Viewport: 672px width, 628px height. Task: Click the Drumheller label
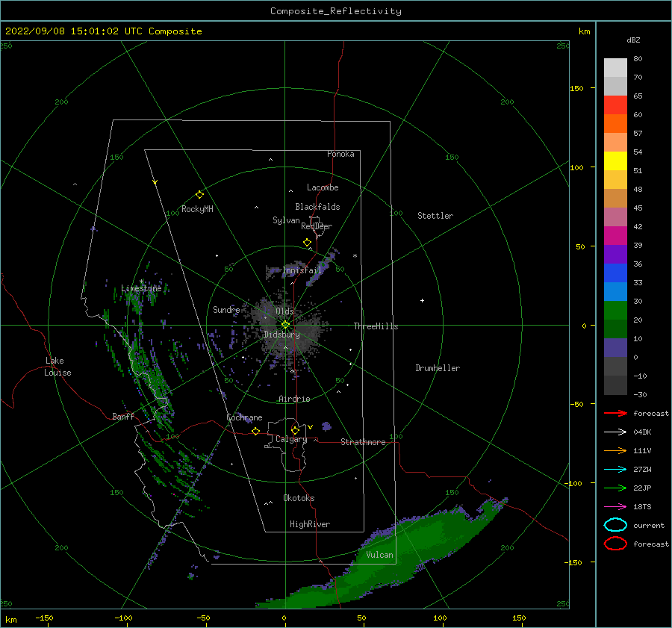(x=438, y=368)
